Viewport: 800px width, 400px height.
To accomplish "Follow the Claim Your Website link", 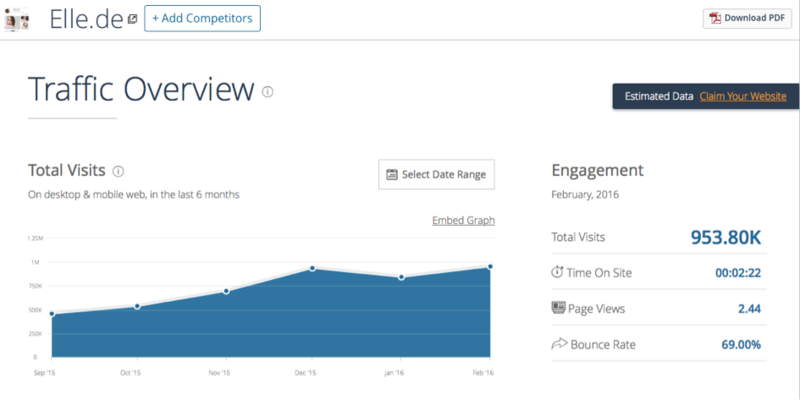I will pyautogui.click(x=743, y=96).
